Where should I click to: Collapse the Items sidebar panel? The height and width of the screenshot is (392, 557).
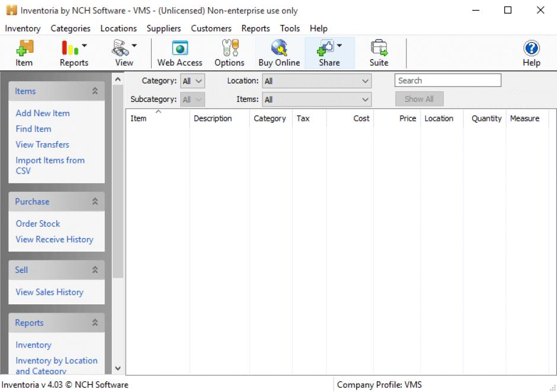click(95, 91)
